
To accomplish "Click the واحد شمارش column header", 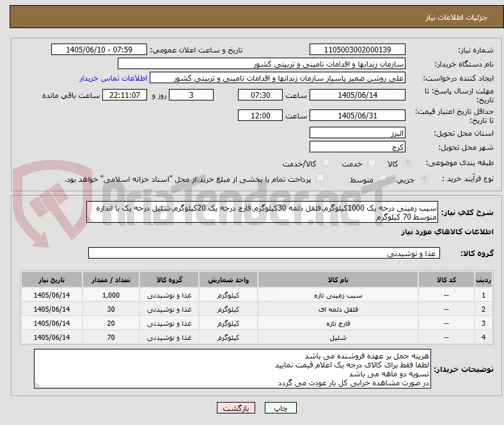I will 228,280.
